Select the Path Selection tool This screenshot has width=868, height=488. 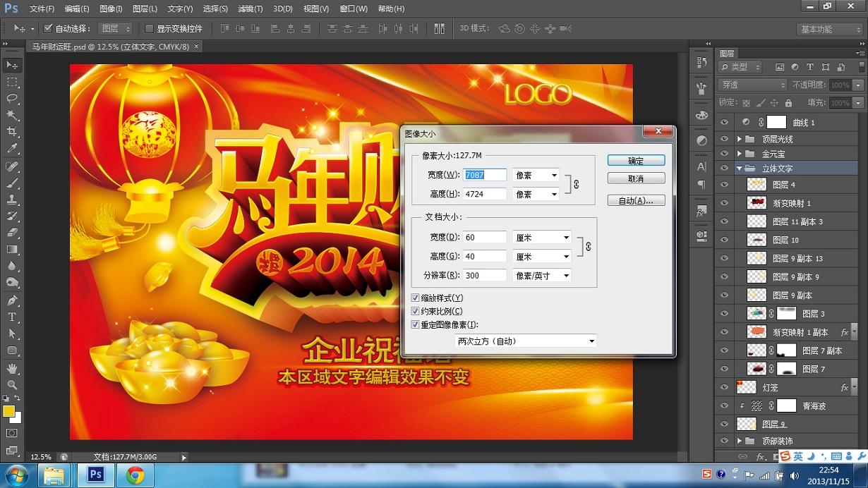(12, 334)
